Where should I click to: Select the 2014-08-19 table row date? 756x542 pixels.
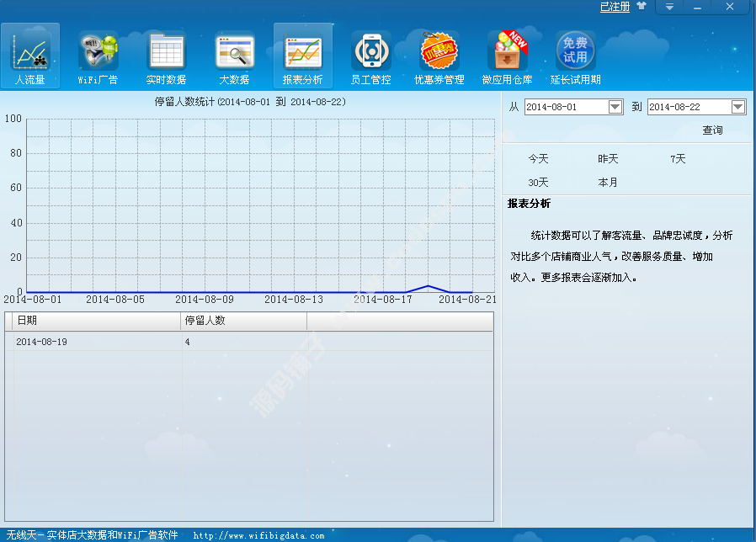coord(41,342)
